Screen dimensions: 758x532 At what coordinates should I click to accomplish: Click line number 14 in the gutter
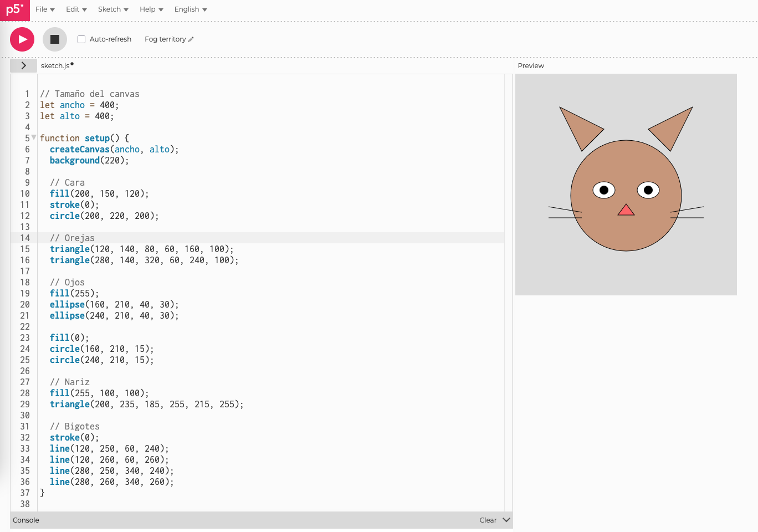click(x=25, y=238)
